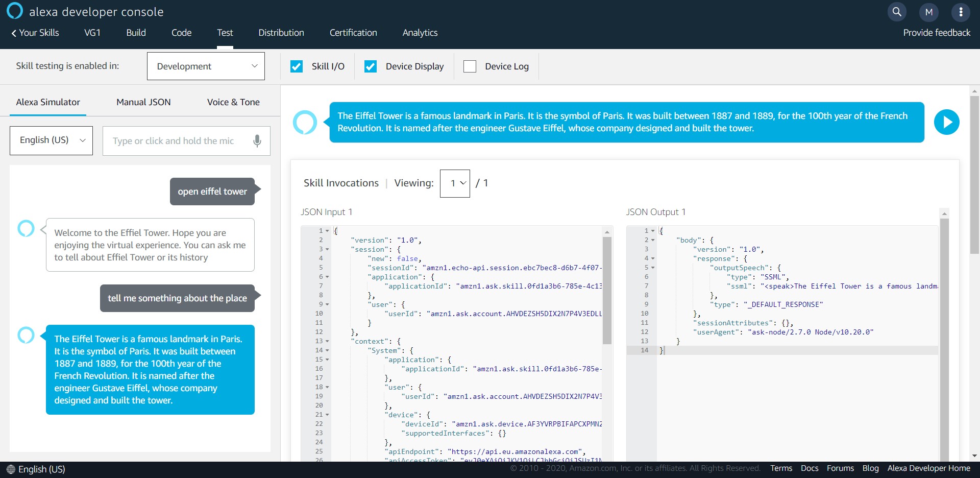Viewport: 980px width, 478px height.
Task: Collapse the user fold arrow at input line 9
Action: [x=327, y=304]
